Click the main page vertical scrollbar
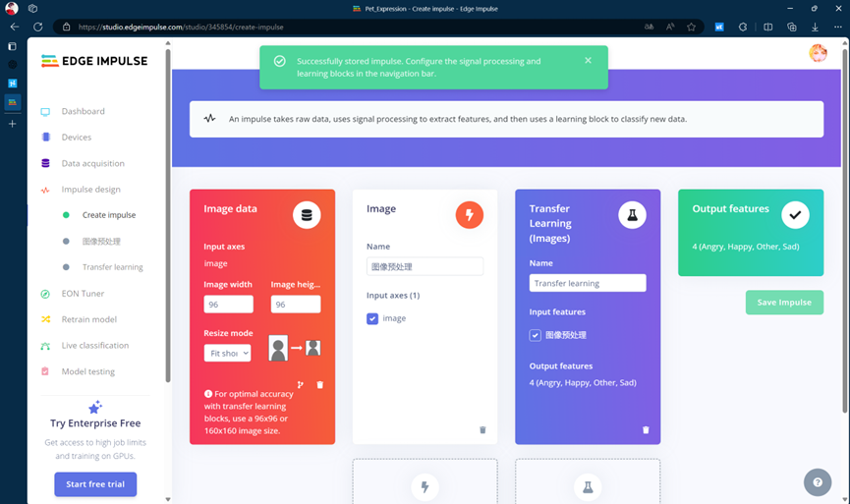 (x=844, y=230)
